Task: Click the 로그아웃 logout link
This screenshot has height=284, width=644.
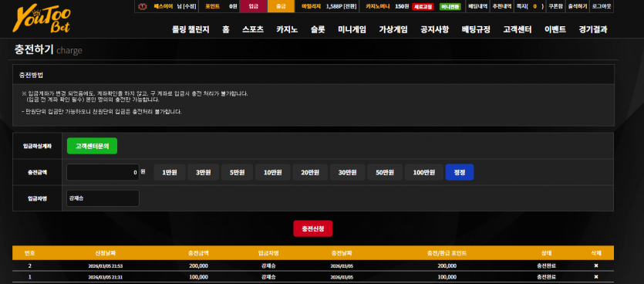Action: point(602,6)
